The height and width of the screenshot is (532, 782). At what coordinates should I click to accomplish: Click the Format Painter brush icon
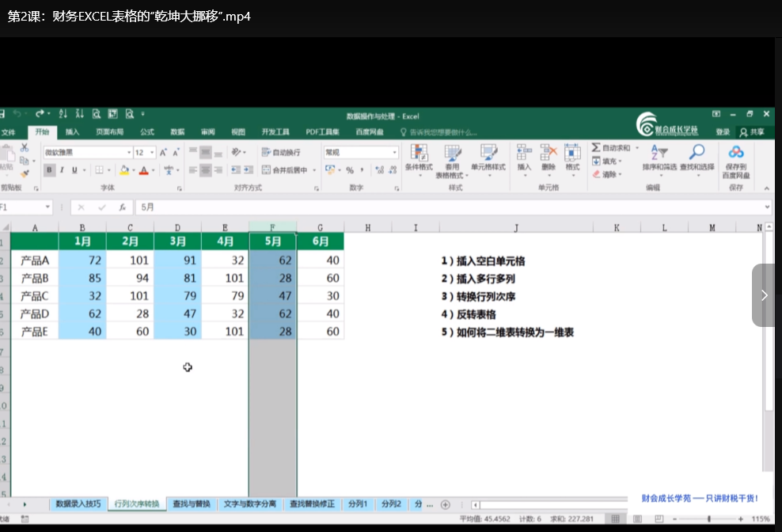pyautogui.click(x=25, y=173)
